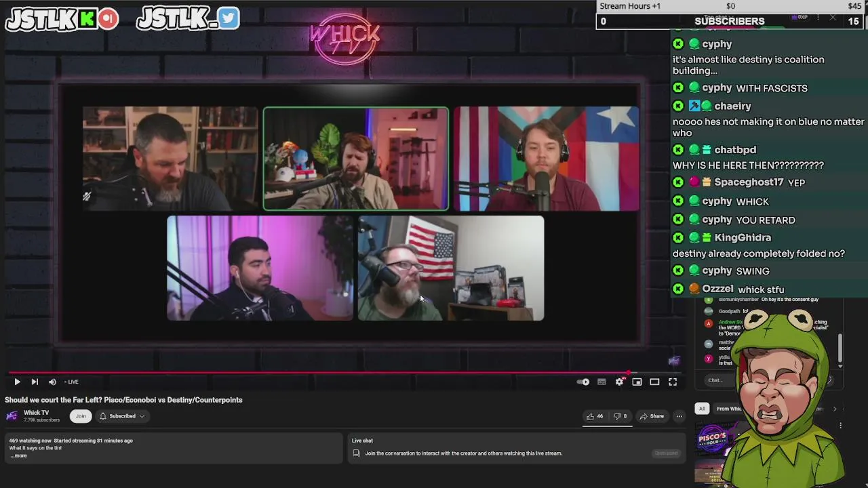Screen dimensions: 868x488
Task: Click username chaeiry in chat
Action: click(732, 106)
